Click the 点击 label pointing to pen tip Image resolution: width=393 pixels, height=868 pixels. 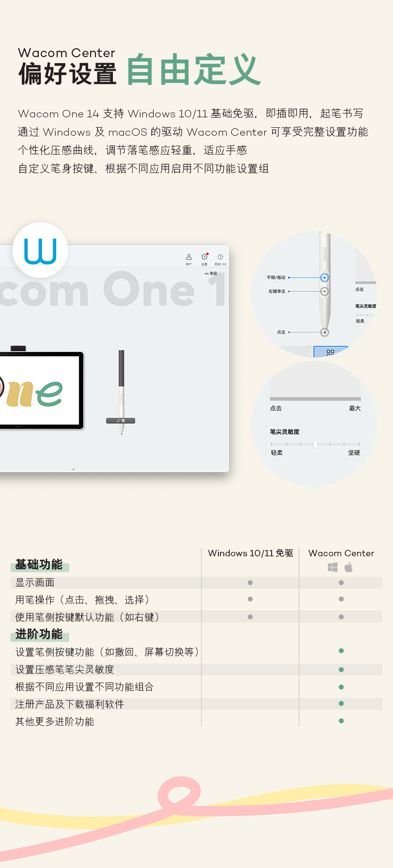tap(281, 332)
